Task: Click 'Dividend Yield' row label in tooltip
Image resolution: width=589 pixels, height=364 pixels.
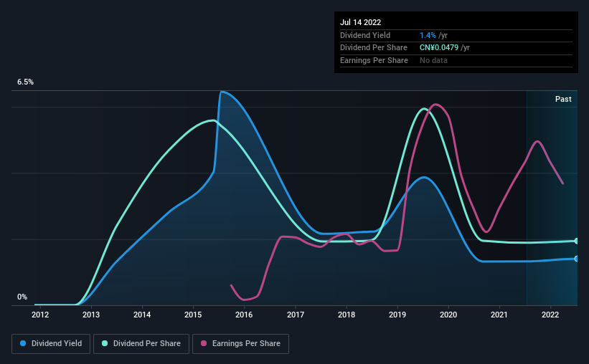Action: point(365,35)
